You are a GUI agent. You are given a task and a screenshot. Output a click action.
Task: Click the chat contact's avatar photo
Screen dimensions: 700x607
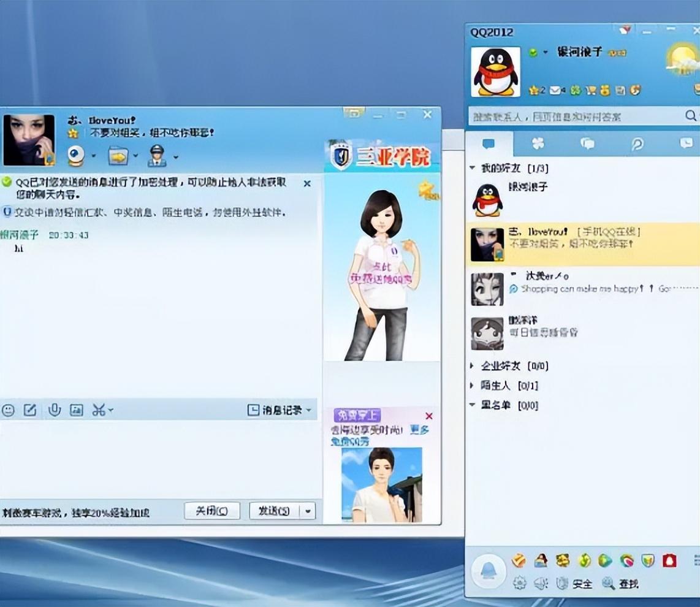pyautogui.click(x=29, y=140)
